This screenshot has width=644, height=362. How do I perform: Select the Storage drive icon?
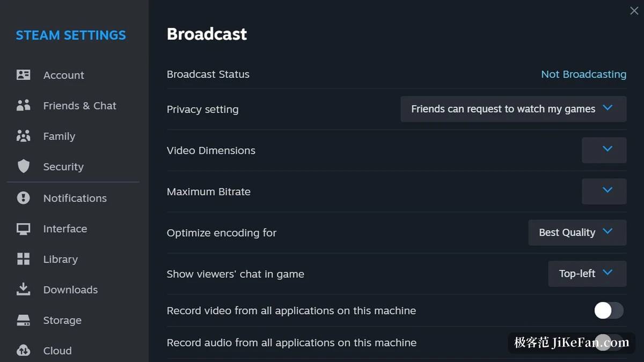point(24,321)
